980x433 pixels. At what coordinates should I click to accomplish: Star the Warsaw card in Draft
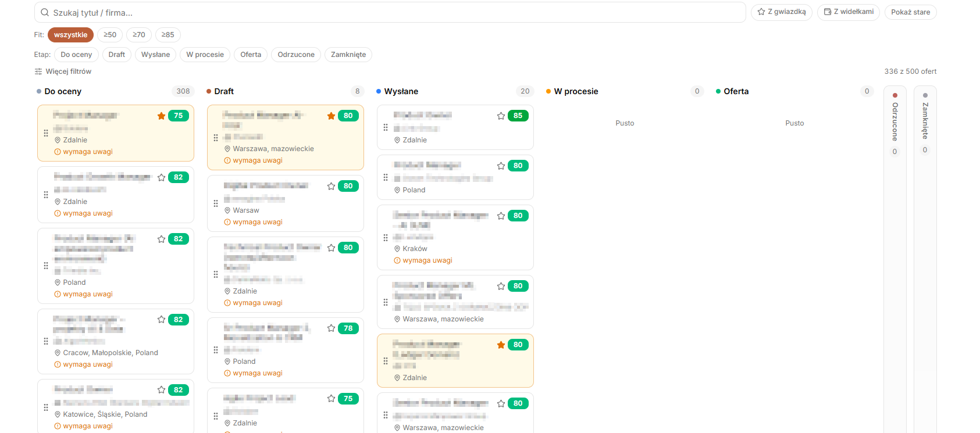[331, 186]
